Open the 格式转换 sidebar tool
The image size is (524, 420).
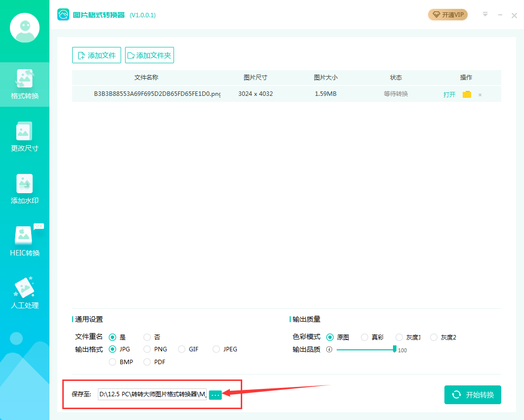[25, 84]
